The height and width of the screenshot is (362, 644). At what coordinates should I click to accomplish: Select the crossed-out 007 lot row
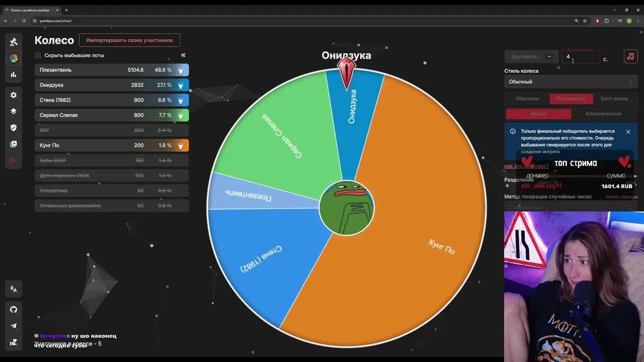coord(112,130)
